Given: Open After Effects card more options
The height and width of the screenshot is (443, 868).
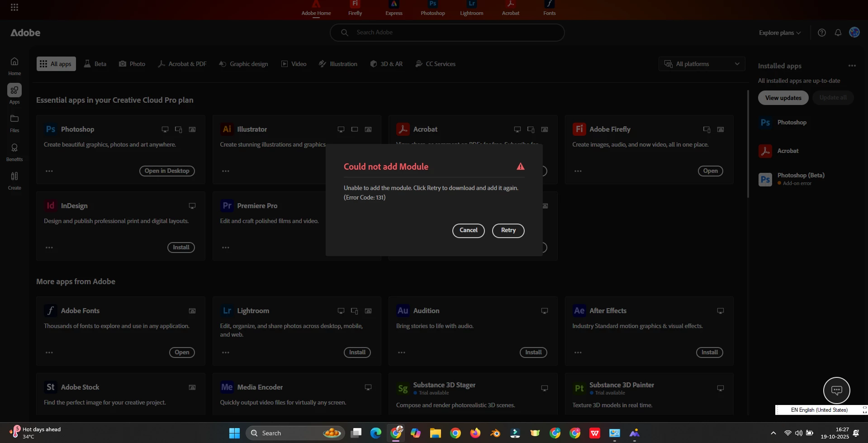Looking at the screenshot, I should 578,352.
